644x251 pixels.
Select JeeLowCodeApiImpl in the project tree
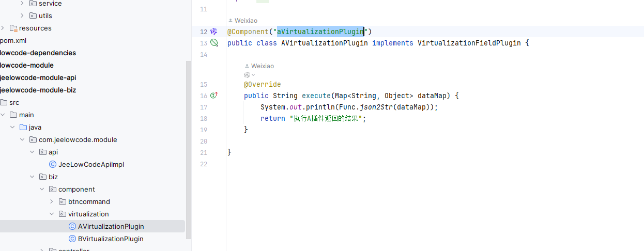pyautogui.click(x=92, y=164)
